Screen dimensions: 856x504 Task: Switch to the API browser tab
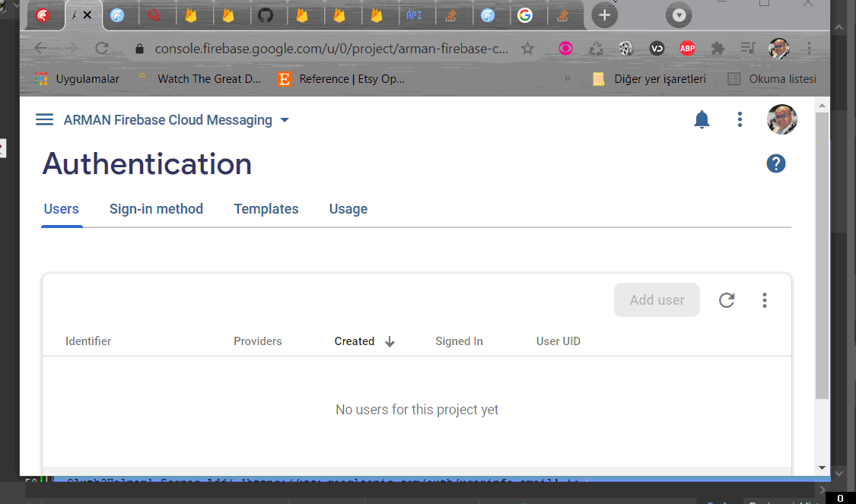click(414, 15)
